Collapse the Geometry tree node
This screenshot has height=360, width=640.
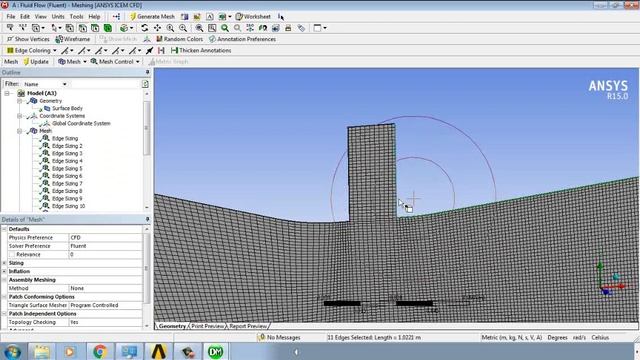[19, 100]
